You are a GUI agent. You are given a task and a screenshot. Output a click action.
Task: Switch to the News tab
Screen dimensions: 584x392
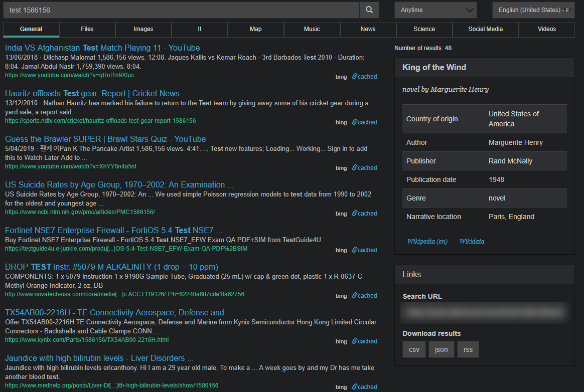[368, 30]
